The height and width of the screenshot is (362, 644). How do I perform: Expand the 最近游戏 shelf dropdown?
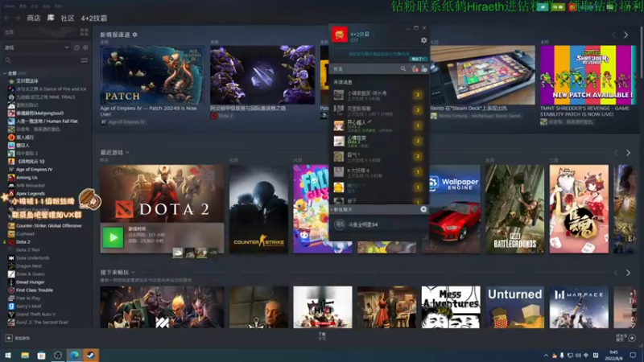[x=127, y=152]
